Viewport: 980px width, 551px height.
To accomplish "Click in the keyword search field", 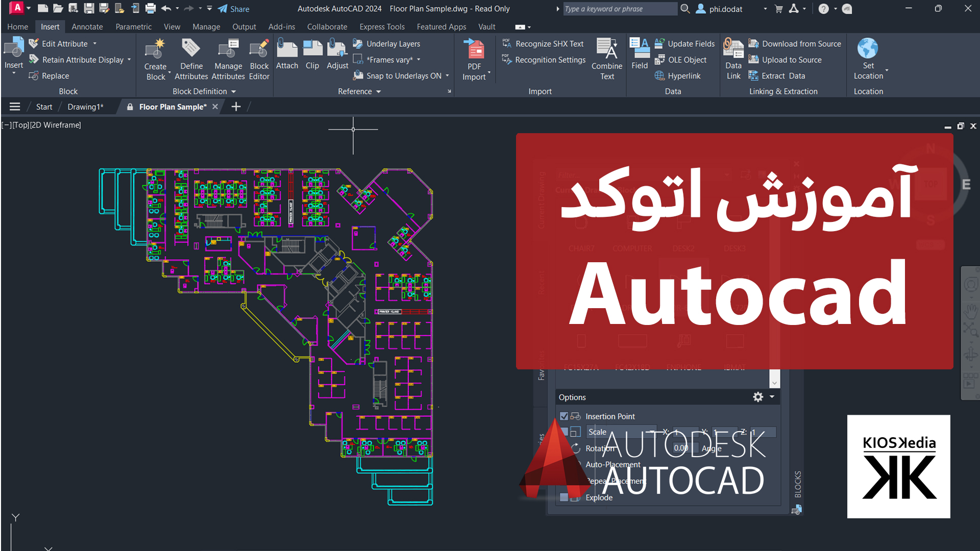I will click(x=620, y=9).
